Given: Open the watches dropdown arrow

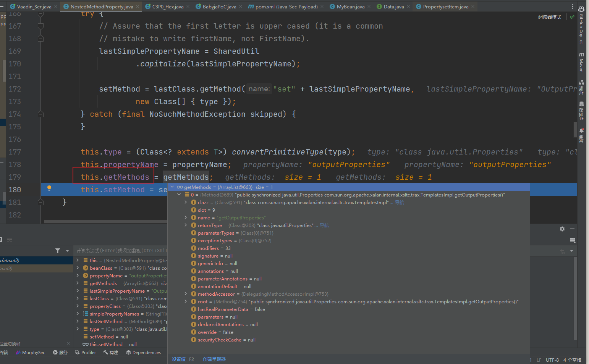Looking at the screenshot, I should [571, 251].
